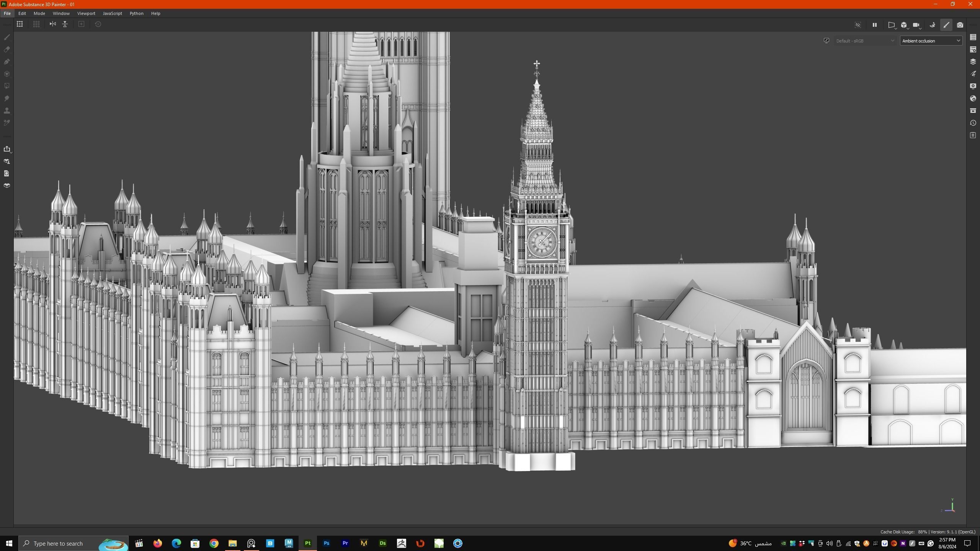Open the send to / share assets icon
The width and height of the screenshot is (980, 551).
(7, 161)
